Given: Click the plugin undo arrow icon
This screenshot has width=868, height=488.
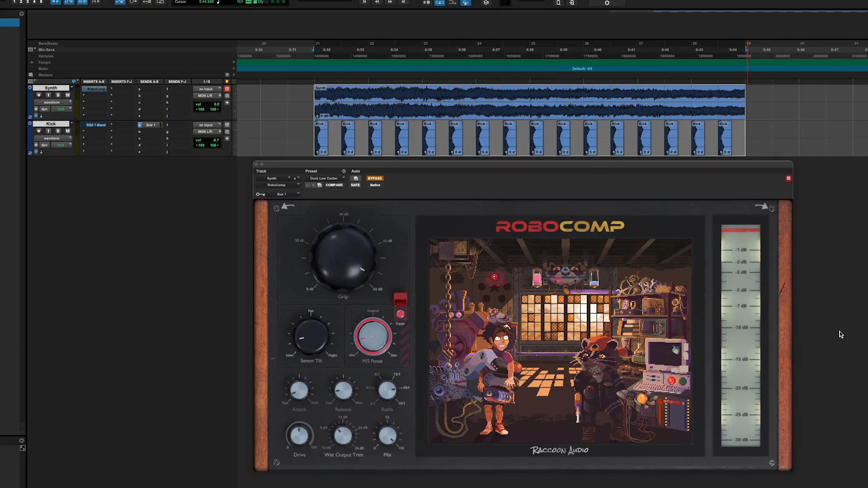Looking at the screenshot, I should coord(288,206).
